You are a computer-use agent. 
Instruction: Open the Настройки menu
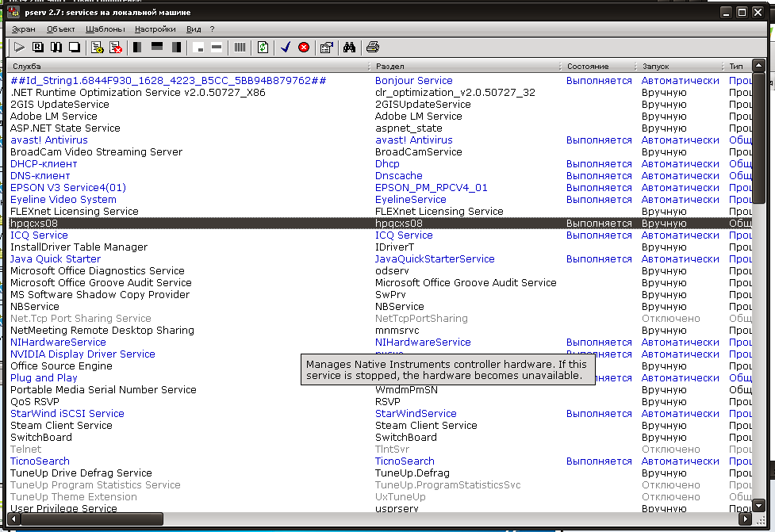coord(155,29)
